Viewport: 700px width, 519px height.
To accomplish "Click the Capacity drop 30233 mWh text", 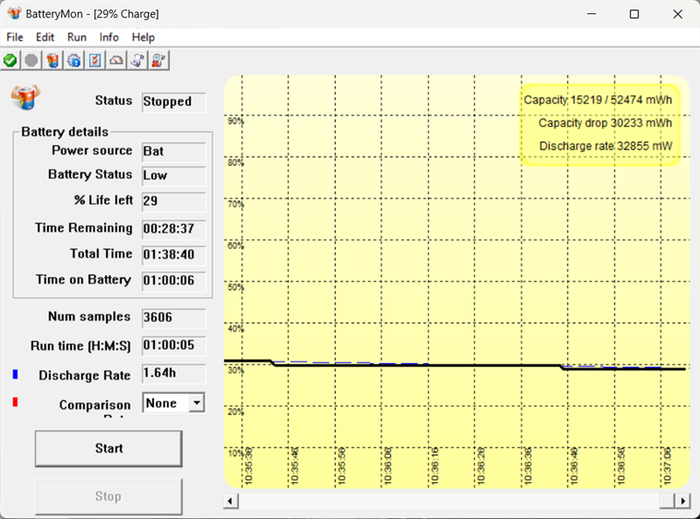I will [x=605, y=123].
